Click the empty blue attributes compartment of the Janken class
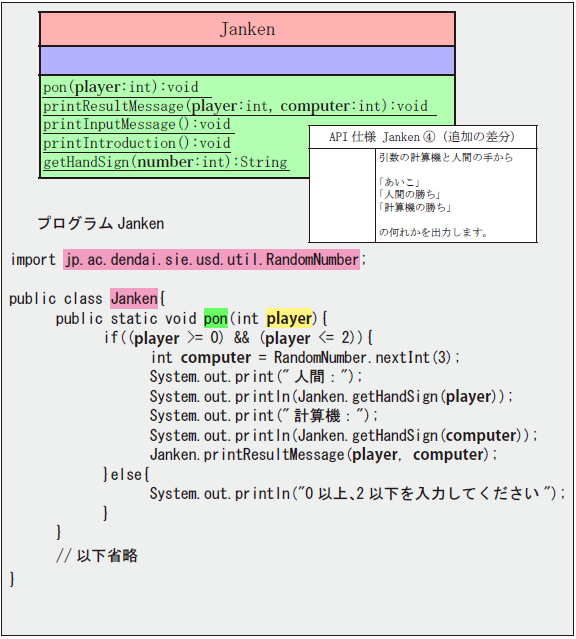The width and height of the screenshot is (576, 639). point(247,61)
